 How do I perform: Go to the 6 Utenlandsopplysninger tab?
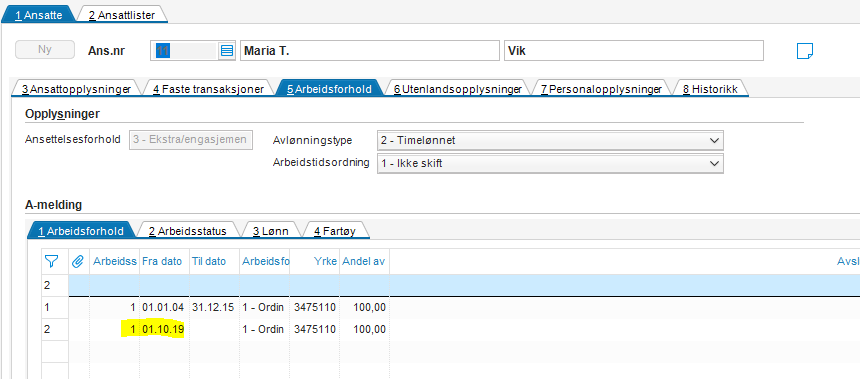tap(457, 89)
